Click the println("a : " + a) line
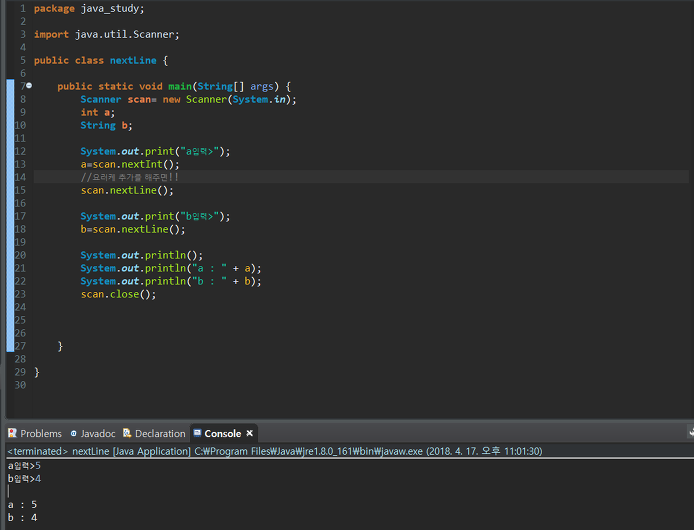The width and height of the screenshot is (694, 530). click(171, 268)
